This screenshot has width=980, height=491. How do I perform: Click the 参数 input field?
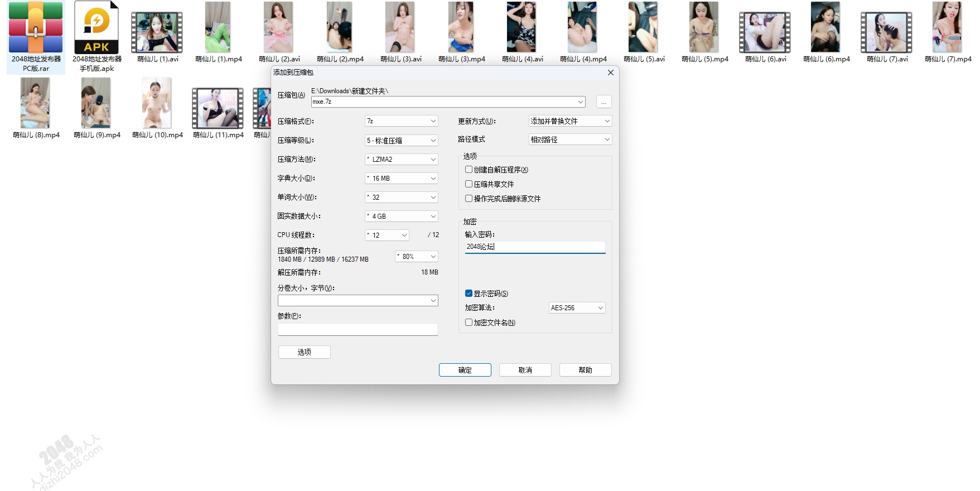(x=358, y=330)
